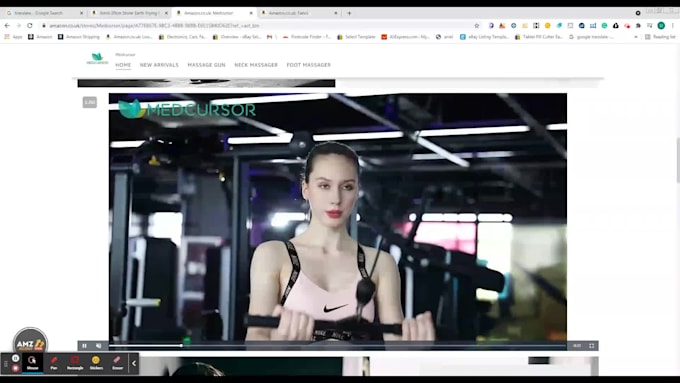This screenshot has width=680, height=383.
Task: Open the AliExpress.com bookmark
Action: click(x=405, y=37)
